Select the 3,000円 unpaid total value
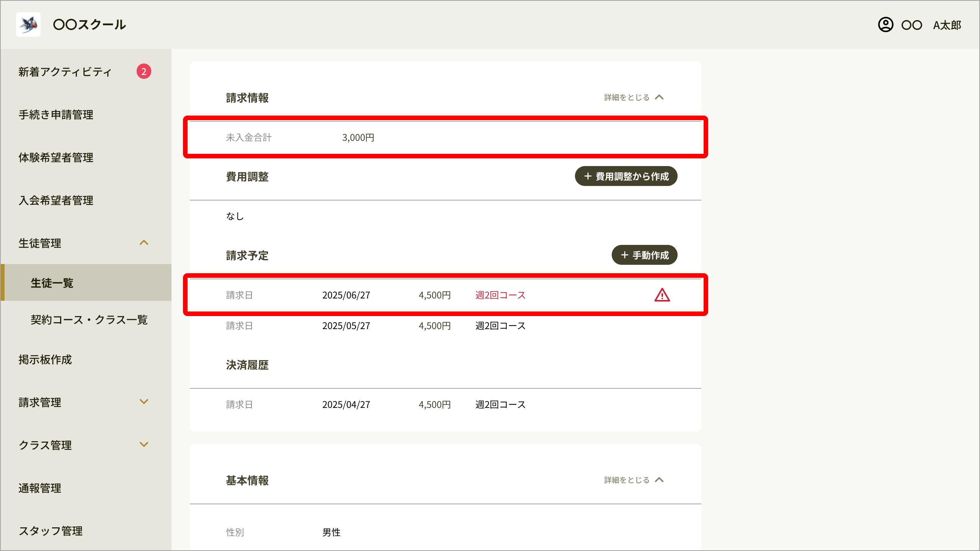Screen dimensions: 980x551 (358, 137)
